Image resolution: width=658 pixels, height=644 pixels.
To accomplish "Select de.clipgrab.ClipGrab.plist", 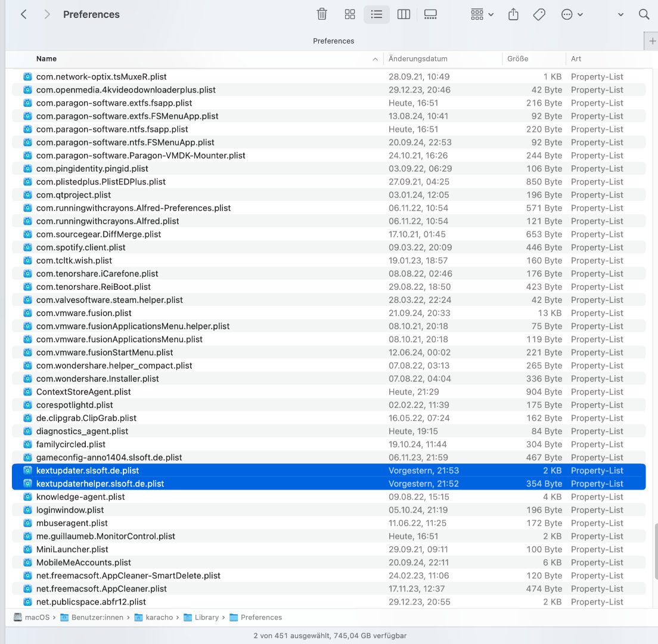I will tap(328, 418).
